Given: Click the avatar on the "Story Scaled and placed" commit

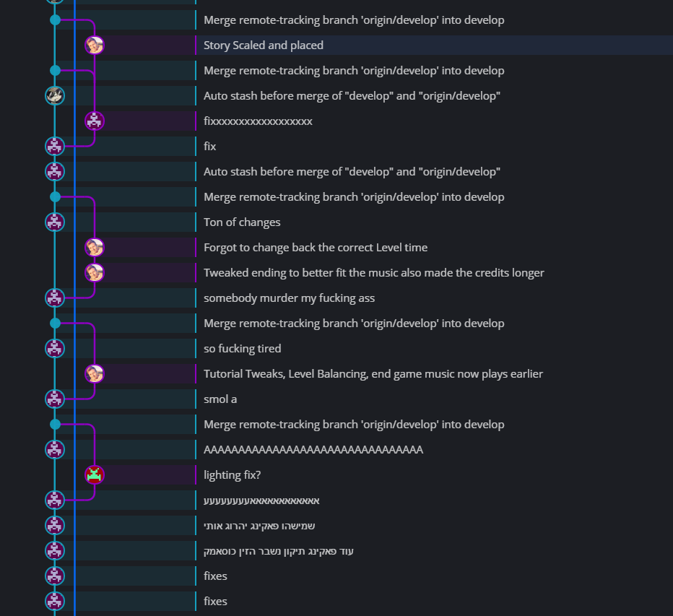Looking at the screenshot, I should coord(95,45).
